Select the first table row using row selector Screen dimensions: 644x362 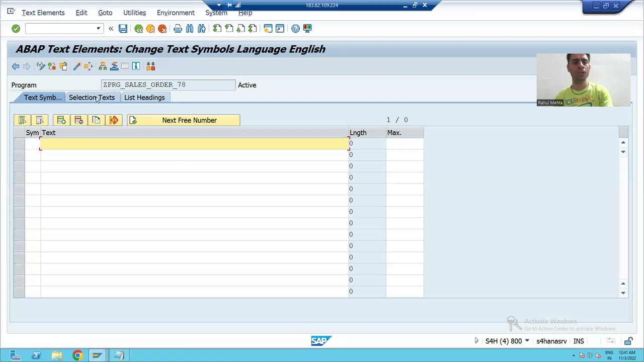tap(19, 144)
